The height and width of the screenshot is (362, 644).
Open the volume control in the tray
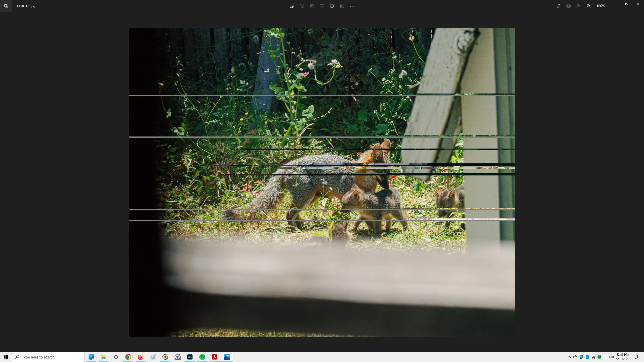[x=612, y=357]
